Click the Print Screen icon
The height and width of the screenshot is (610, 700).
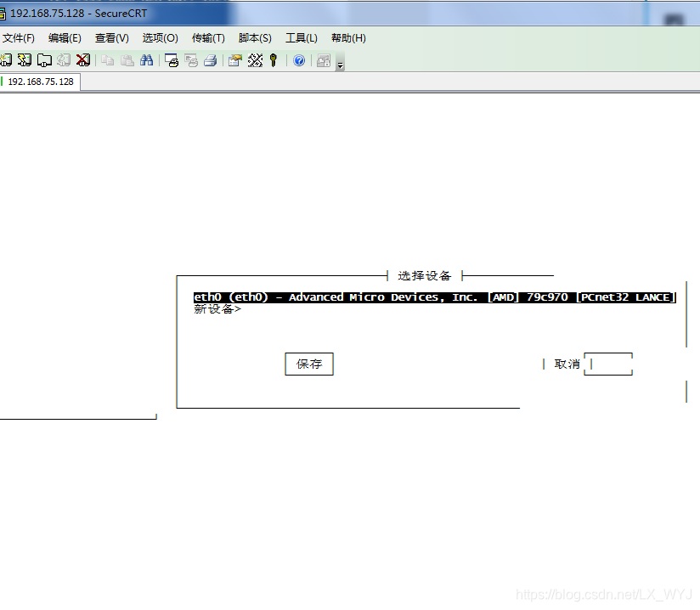(172, 60)
